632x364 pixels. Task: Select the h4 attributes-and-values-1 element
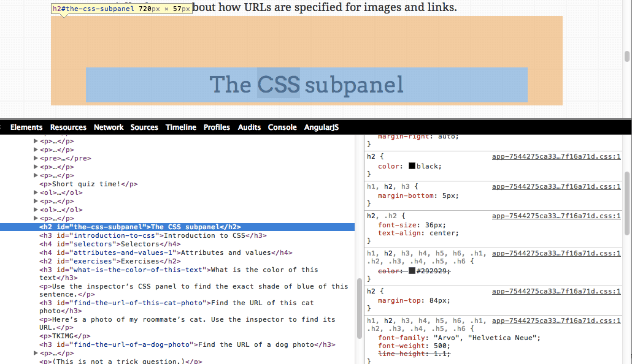[x=166, y=253]
